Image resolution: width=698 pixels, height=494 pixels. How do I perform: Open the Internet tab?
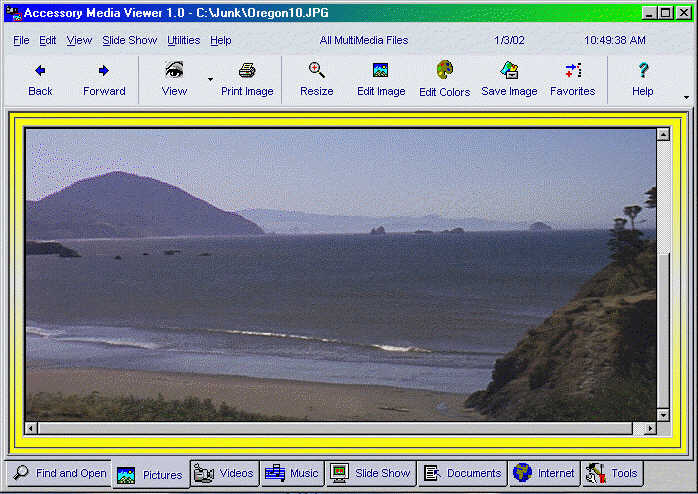(544, 473)
